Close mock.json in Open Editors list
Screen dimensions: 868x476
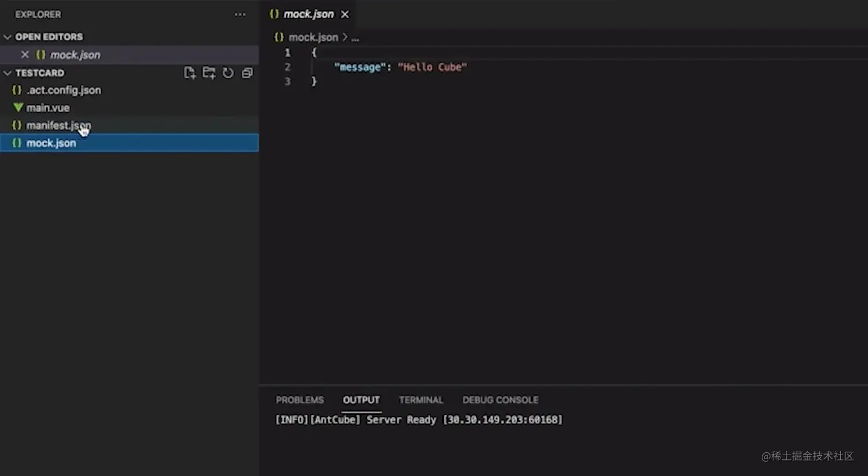pyautogui.click(x=25, y=55)
